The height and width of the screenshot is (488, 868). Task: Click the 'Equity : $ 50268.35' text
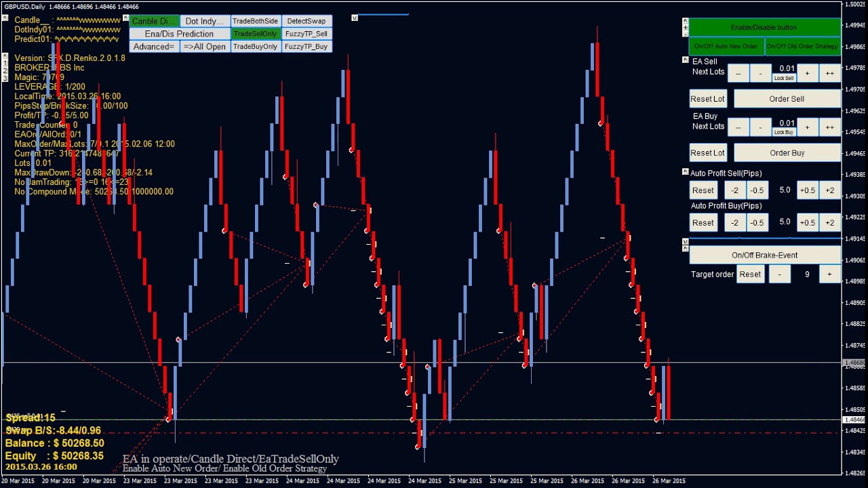(x=54, y=456)
